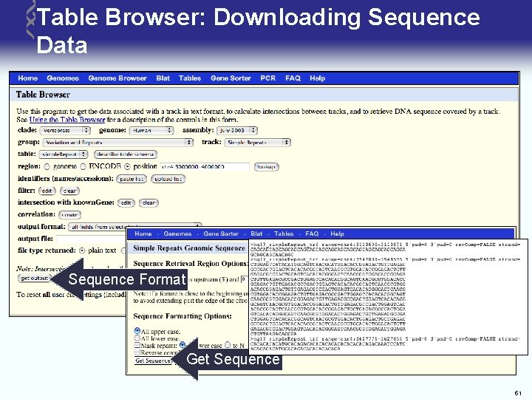Open Help in the Simple Repeats page navigation
Screen dimensions: 532x399
337,233
